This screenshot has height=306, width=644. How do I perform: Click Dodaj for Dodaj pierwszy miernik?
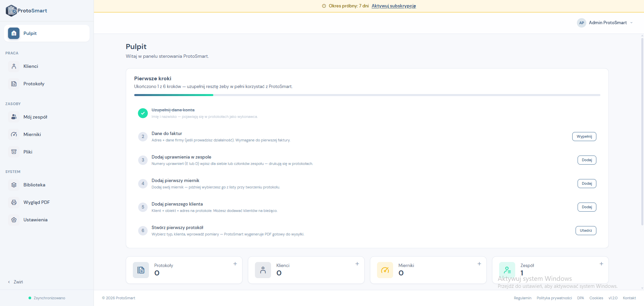587,184
